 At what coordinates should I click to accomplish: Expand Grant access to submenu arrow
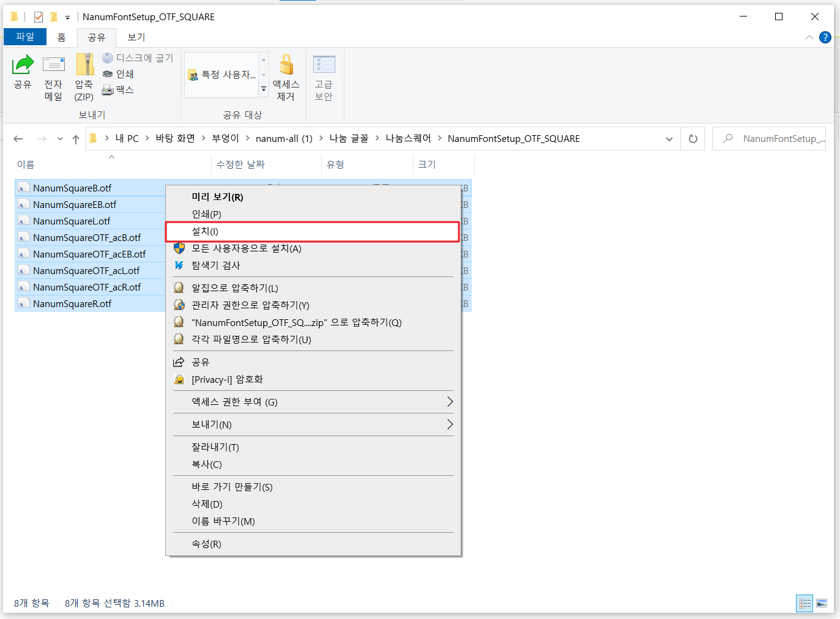[x=450, y=402]
